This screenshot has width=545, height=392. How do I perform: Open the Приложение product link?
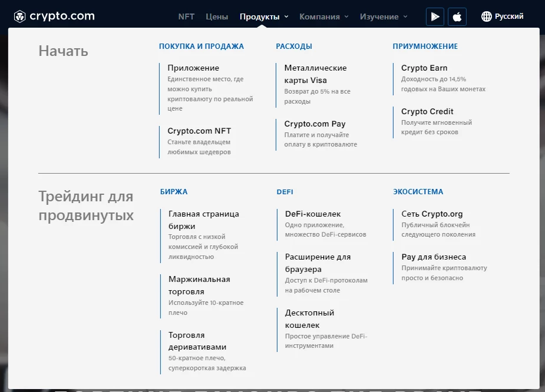pos(193,68)
